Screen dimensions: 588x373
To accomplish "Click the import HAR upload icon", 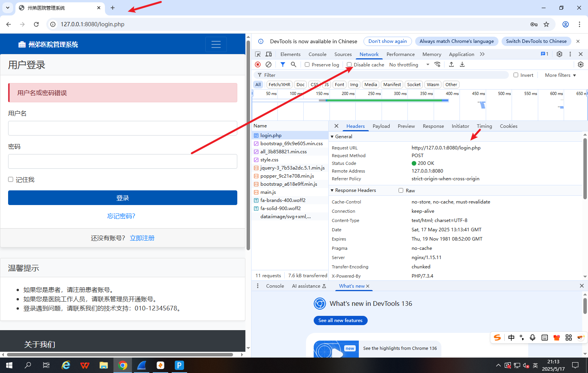I will 451,64.
